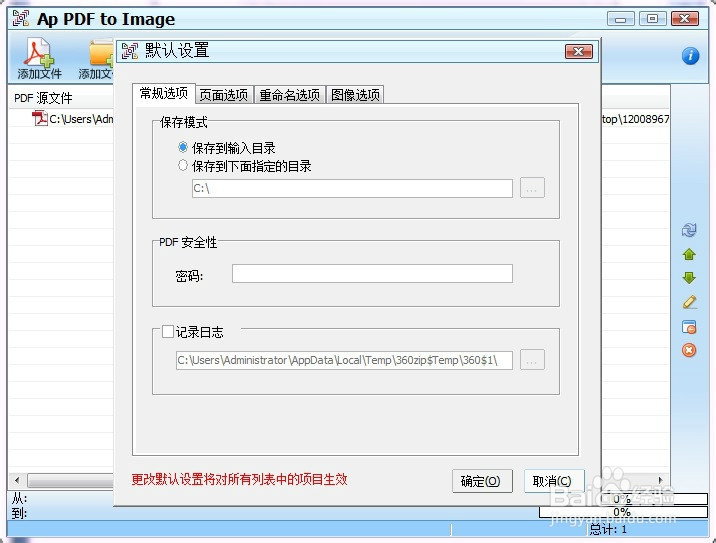Switch to the 常规选项 tab
Viewport: 716px width, 543px height.
[x=163, y=93]
